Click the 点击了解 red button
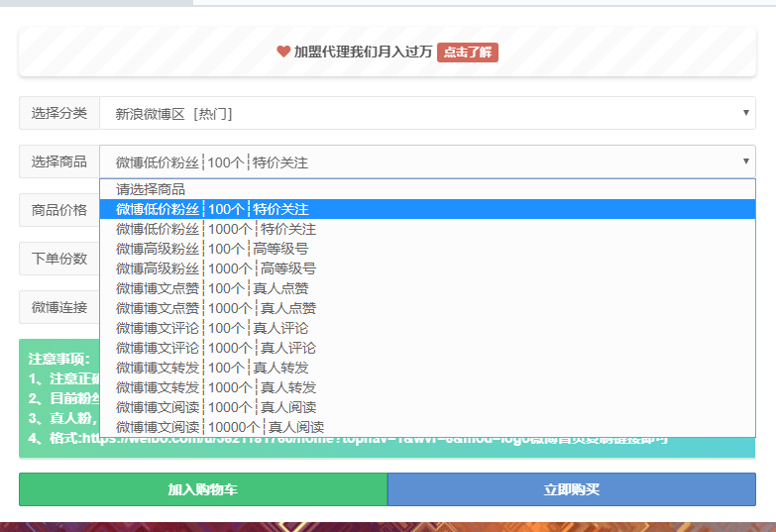Image resolution: width=776 pixels, height=532 pixels. click(467, 53)
